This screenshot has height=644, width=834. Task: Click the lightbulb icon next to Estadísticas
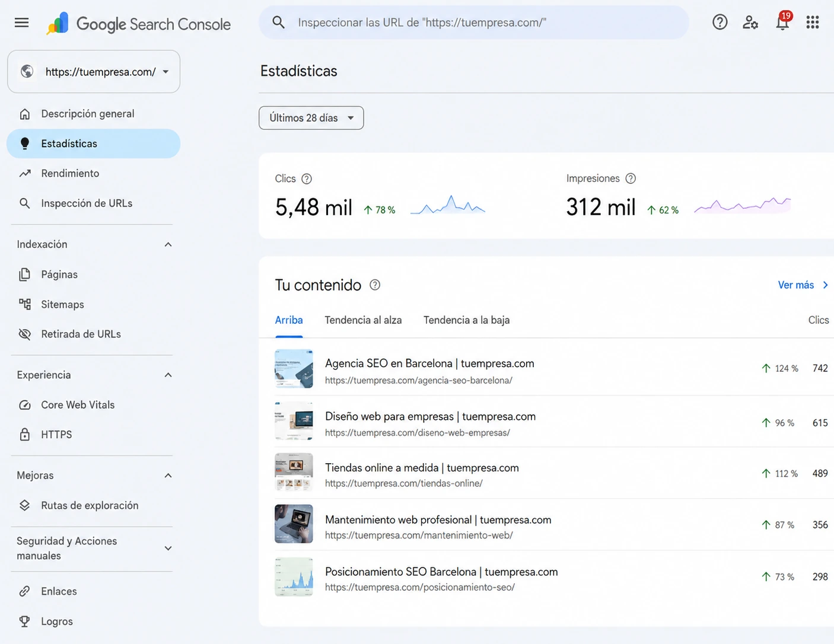coord(24,144)
